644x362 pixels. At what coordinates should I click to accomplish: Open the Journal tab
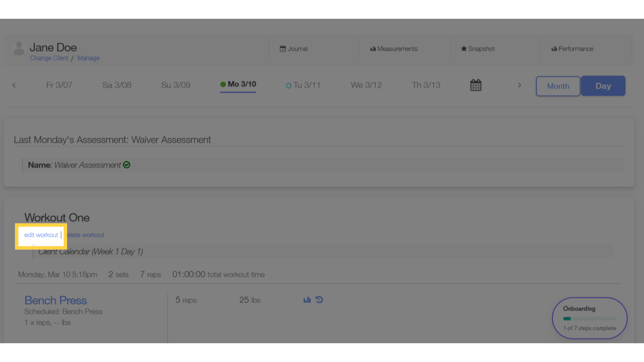(x=293, y=49)
